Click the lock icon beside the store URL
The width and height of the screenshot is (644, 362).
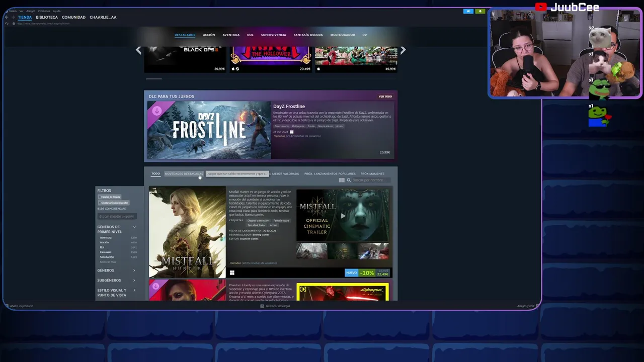click(13, 24)
